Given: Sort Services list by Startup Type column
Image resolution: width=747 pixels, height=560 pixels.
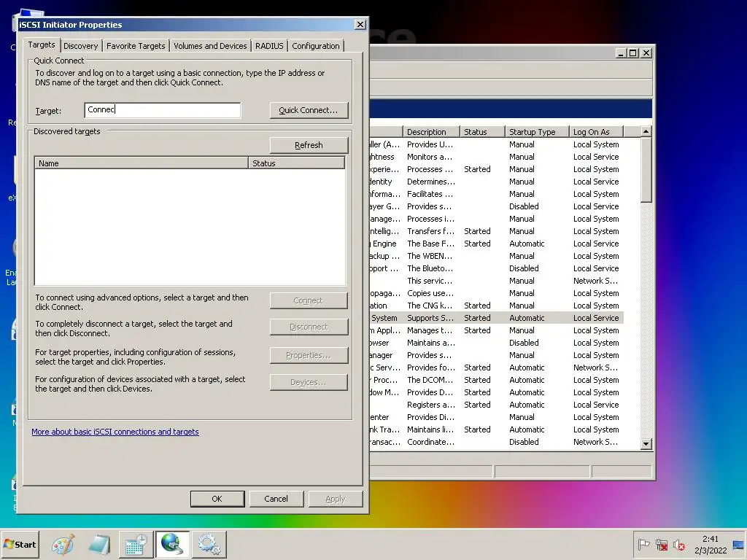Looking at the screenshot, I should (537, 132).
